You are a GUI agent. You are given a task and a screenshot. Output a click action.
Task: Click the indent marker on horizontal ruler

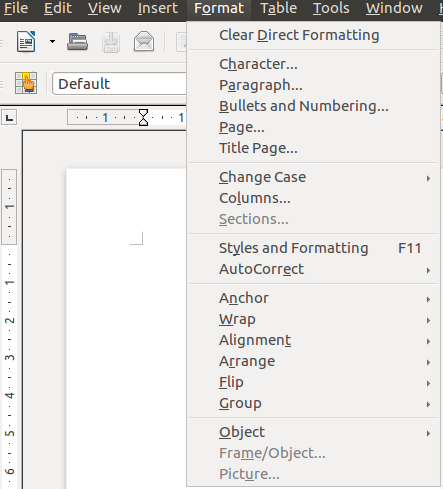(x=143, y=117)
